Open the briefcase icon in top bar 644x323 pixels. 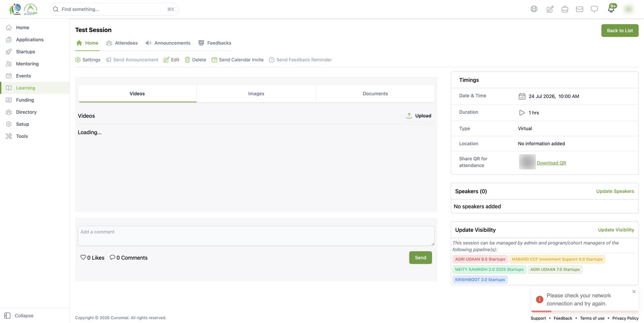tap(565, 9)
